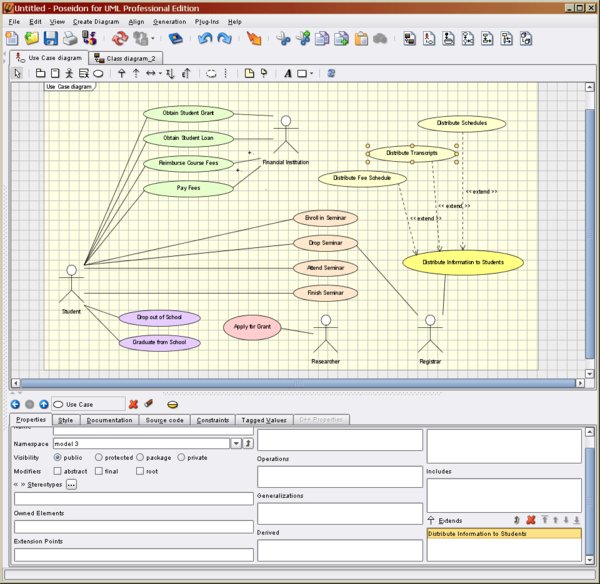Viewport: 600px width, 584px height.
Task: Select the protected visibility radio button
Action: (99, 457)
